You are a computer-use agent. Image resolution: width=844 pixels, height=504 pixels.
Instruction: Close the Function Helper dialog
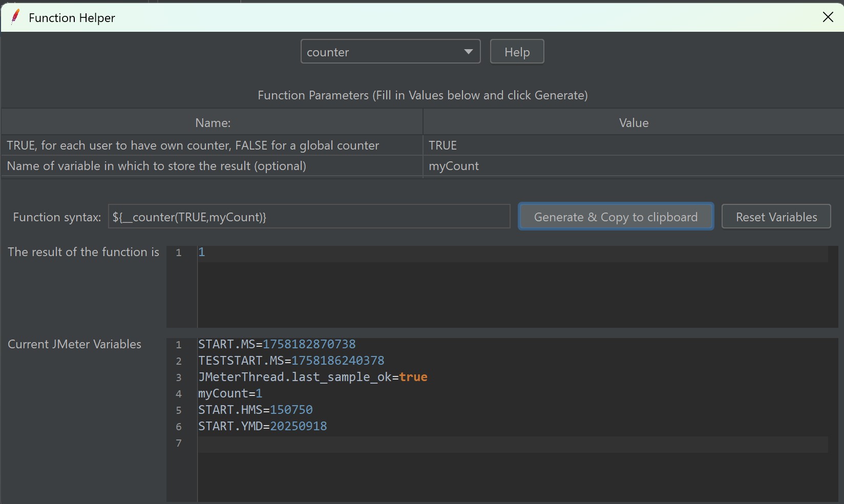click(828, 17)
